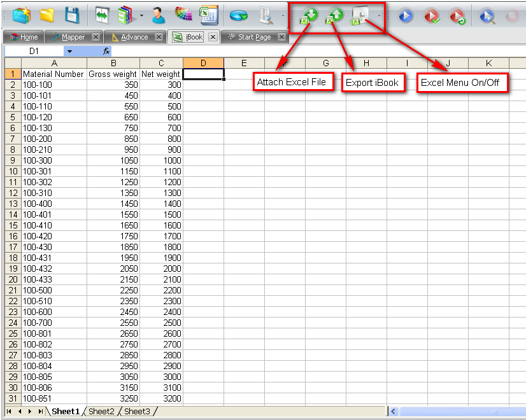Open the Start Page tab
The width and height of the screenshot is (526, 420).
click(254, 37)
